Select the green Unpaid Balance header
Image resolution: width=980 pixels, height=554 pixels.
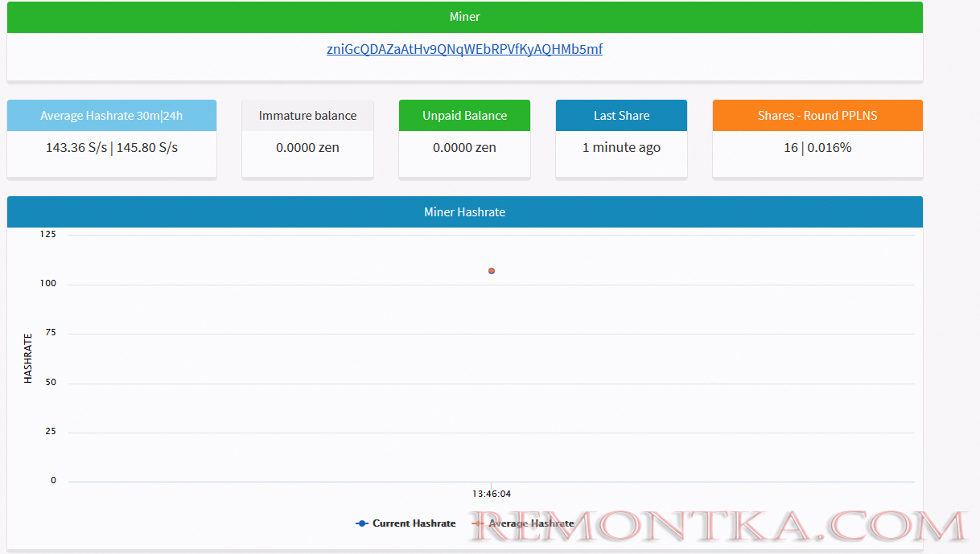(x=464, y=116)
